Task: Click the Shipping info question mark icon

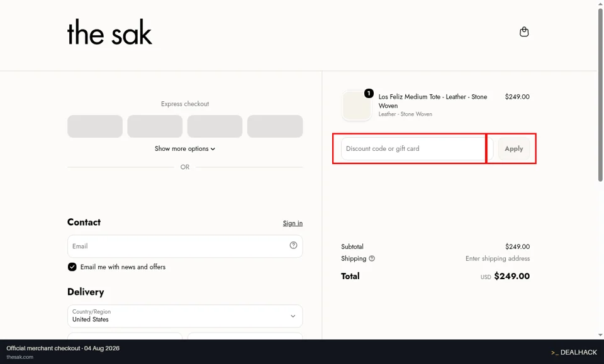Action: pyautogui.click(x=372, y=258)
